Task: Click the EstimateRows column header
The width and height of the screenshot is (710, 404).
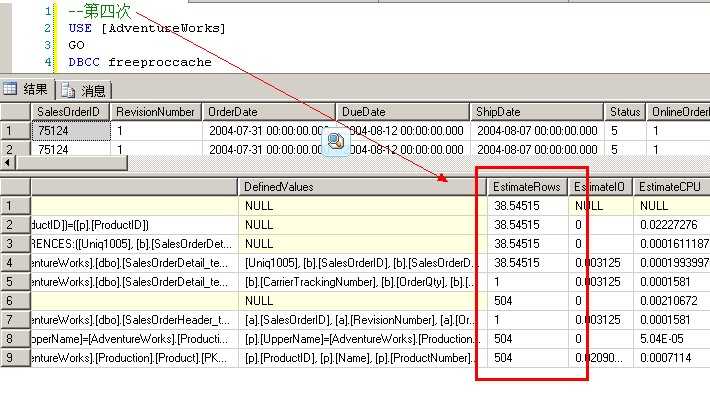Action: [x=528, y=187]
